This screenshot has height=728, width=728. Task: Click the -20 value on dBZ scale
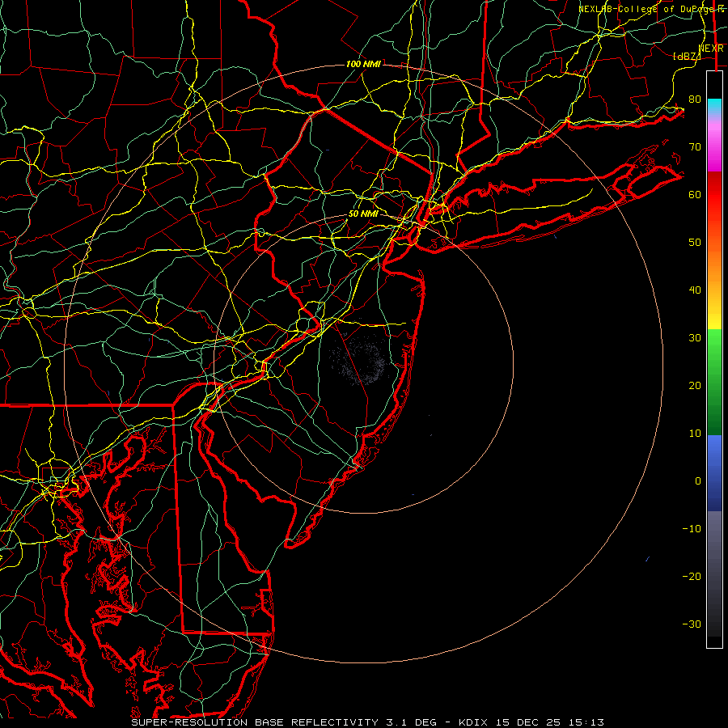point(692,577)
